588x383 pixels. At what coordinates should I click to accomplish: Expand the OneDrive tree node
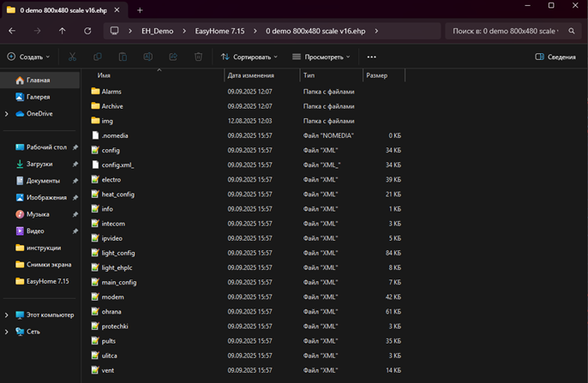coord(7,113)
